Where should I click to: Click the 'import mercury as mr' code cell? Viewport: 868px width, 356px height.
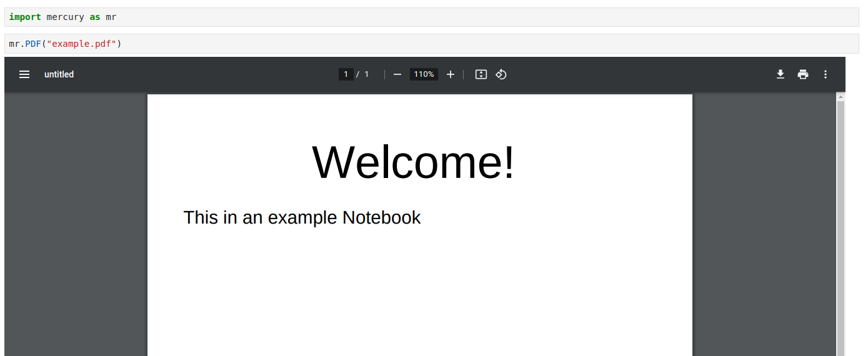click(432, 17)
